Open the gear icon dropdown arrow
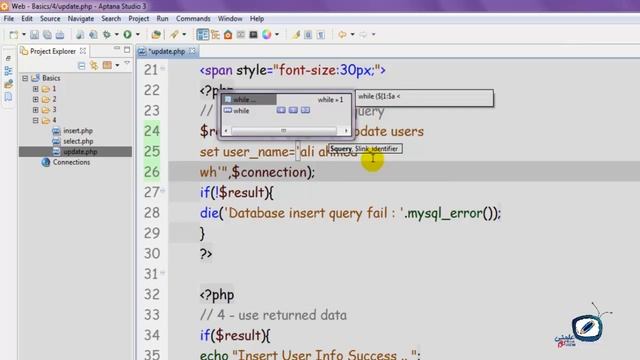Screen dimensions: 640x360 click(117, 35)
